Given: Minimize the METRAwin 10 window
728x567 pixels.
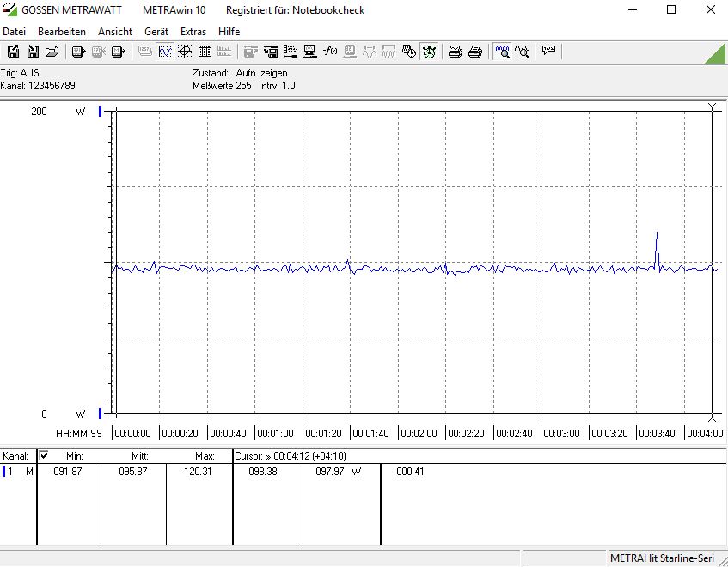Looking at the screenshot, I should tap(633, 9).
